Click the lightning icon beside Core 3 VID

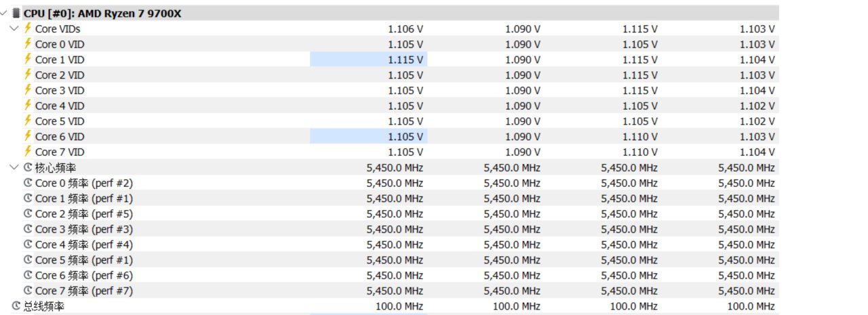28,90
